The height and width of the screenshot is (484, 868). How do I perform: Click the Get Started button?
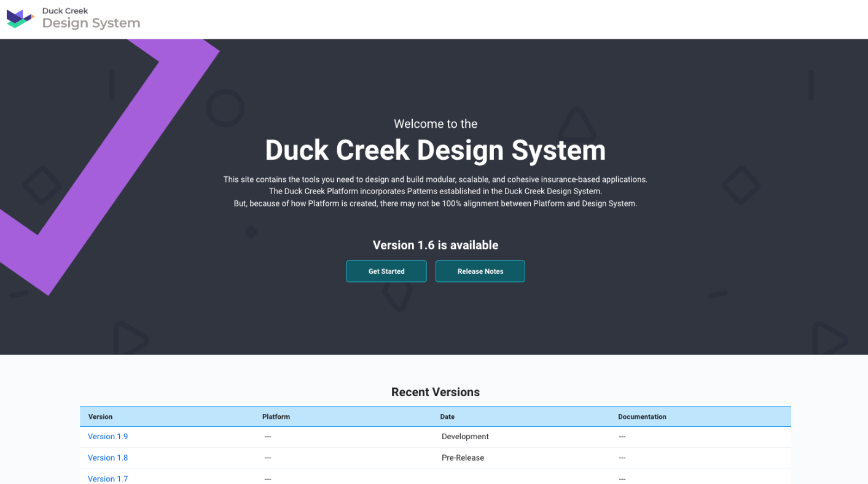point(386,271)
